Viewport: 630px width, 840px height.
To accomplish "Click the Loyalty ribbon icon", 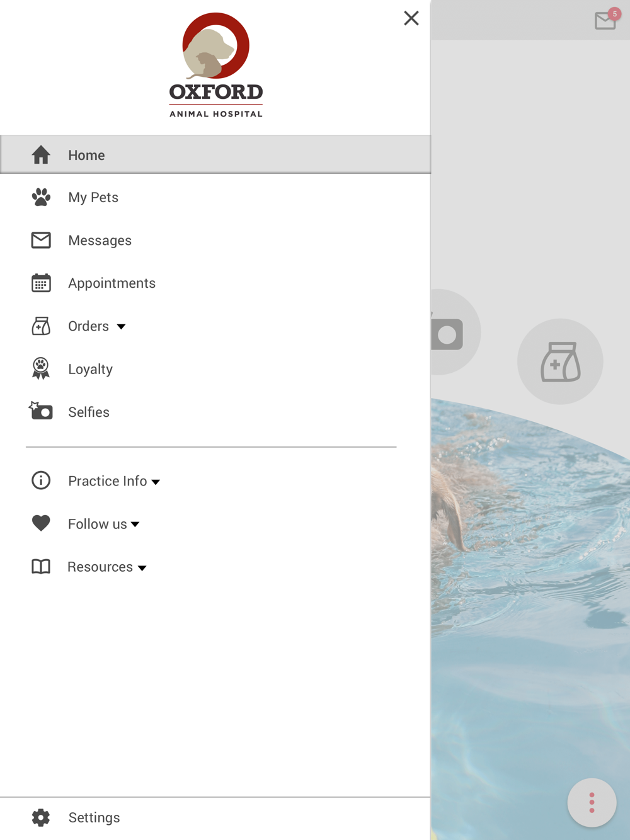I will 41,368.
